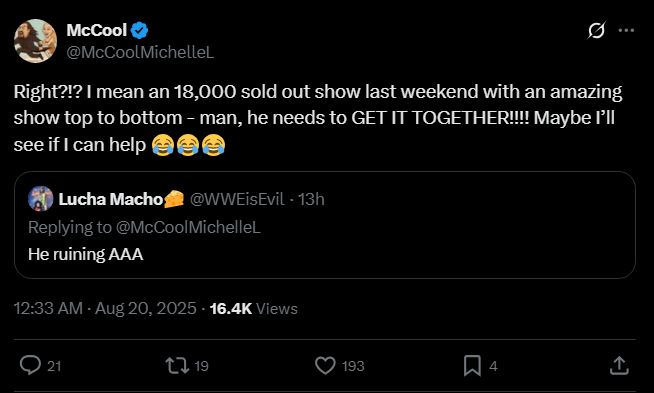Open Lucha Macho's small avatar
The width and height of the screenshot is (654, 393).
[x=40, y=199]
